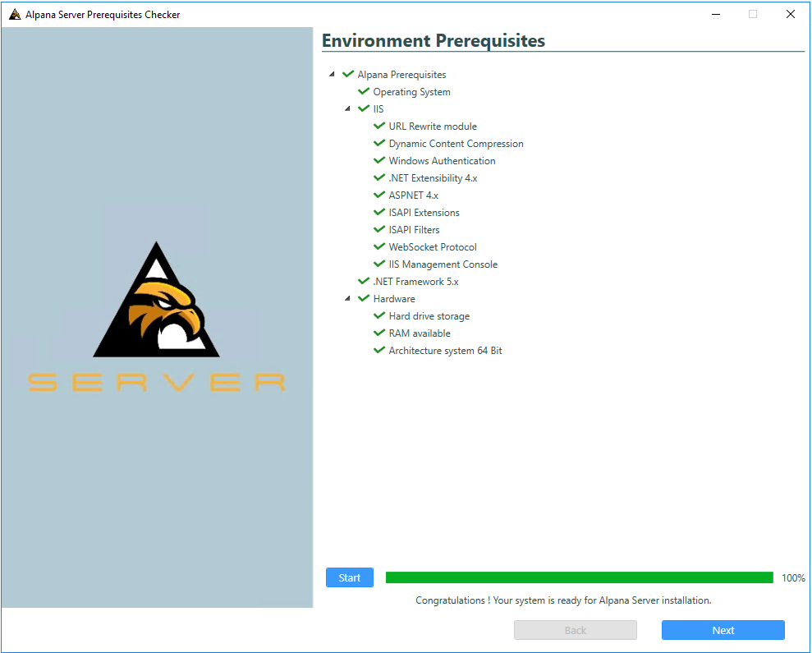Click the Congratulations status message
This screenshot has height=653, width=812.
click(x=563, y=600)
